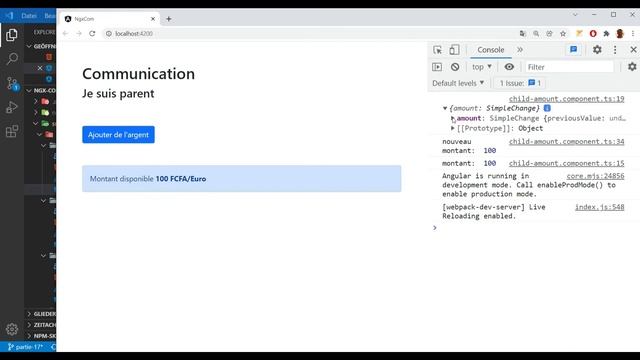Viewport: 640px width, 360px height.
Task: Open the Extensions puzzle menu
Action: (606, 33)
